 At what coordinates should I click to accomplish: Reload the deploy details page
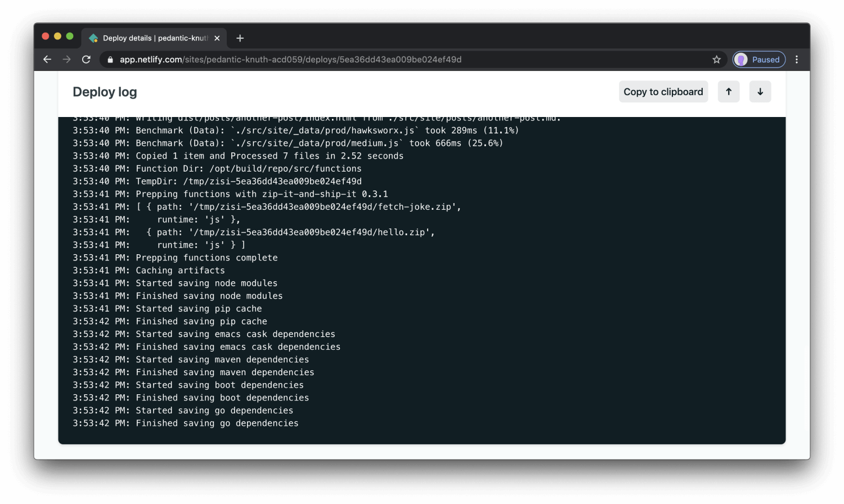click(x=86, y=59)
